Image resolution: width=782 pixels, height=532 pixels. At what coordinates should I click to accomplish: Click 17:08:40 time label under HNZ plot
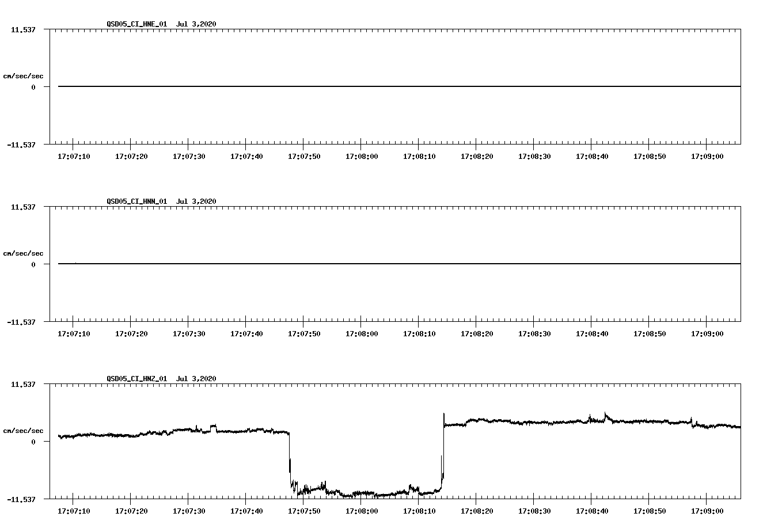coord(592,511)
